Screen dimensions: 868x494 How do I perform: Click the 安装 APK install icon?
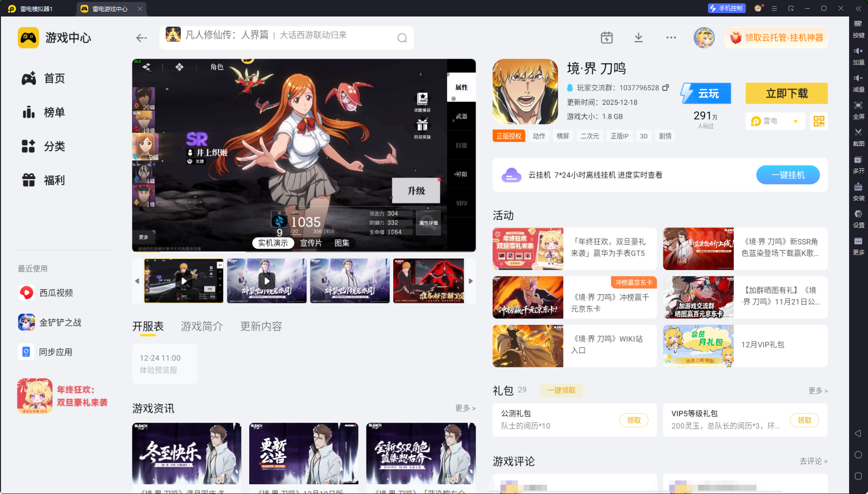(858, 192)
